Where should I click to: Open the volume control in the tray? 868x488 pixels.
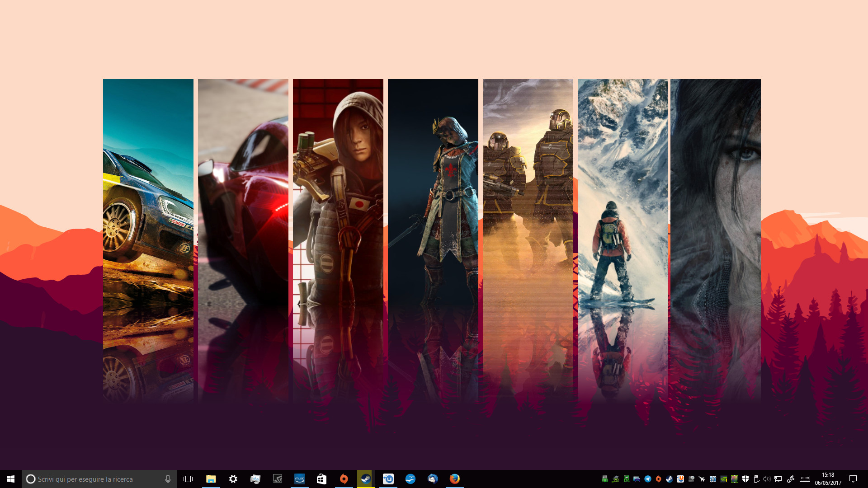pos(767,479)
